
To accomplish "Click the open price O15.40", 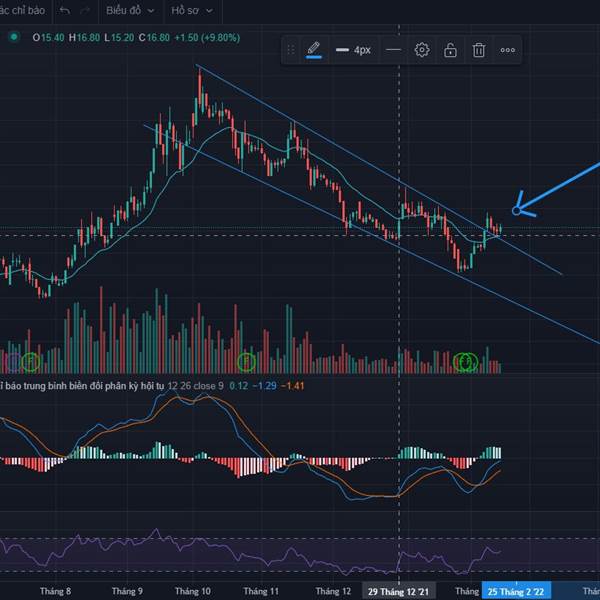I will pyautogui.click(x=48, y=38).
